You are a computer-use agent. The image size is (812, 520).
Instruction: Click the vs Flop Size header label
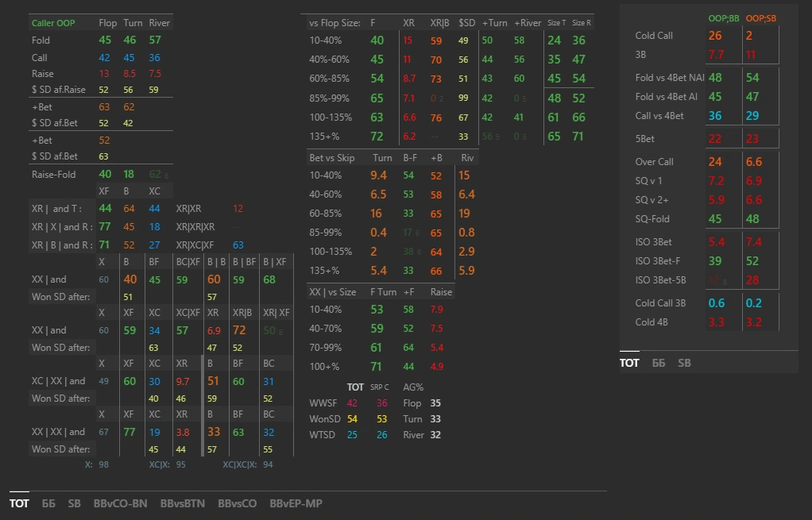coord(334,23)
